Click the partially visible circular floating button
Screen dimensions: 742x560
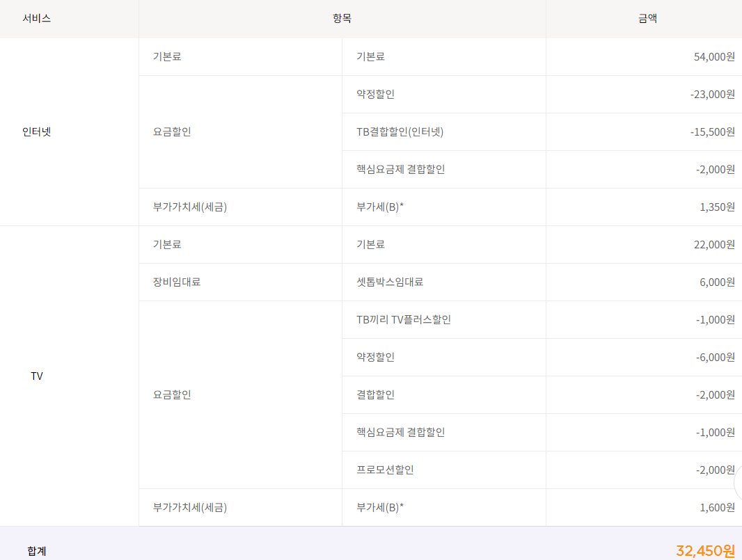pyautogui.click(x=738, y=483)
